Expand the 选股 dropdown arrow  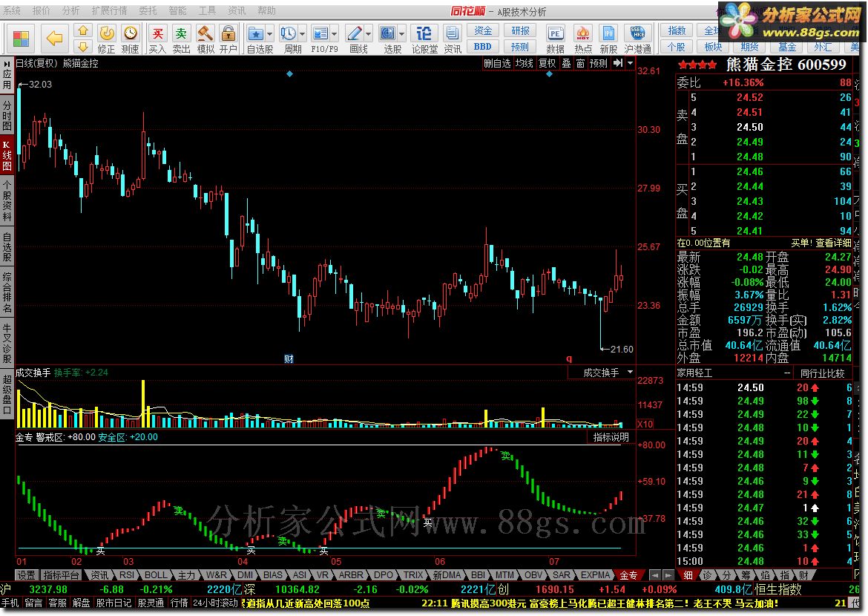pos(402,34)
